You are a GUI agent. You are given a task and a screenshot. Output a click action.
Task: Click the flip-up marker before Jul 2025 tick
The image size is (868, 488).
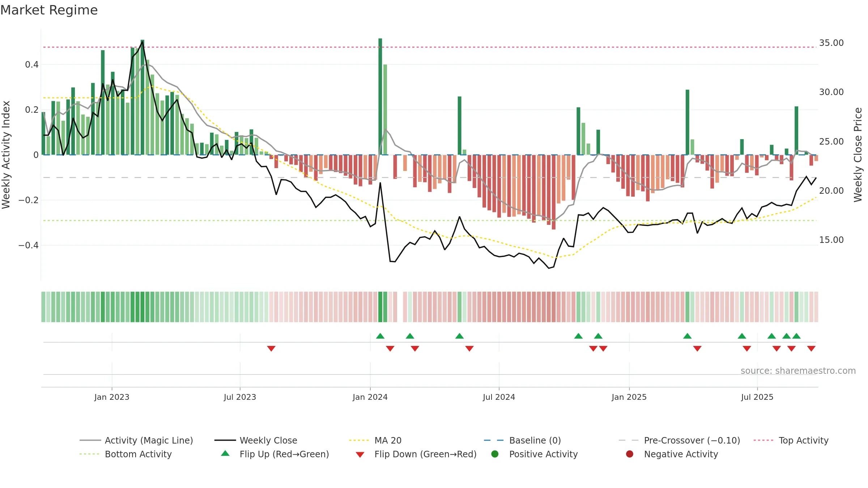tap(742, 336)
